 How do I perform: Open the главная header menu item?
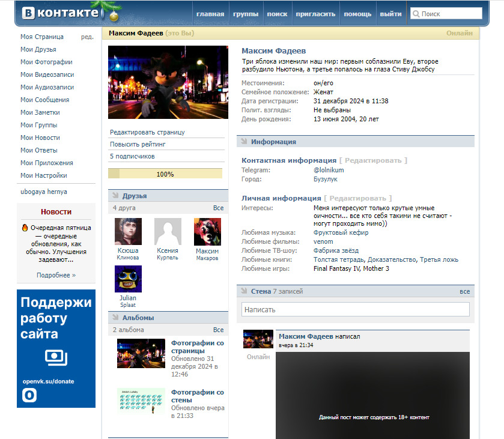coord(210,14)
